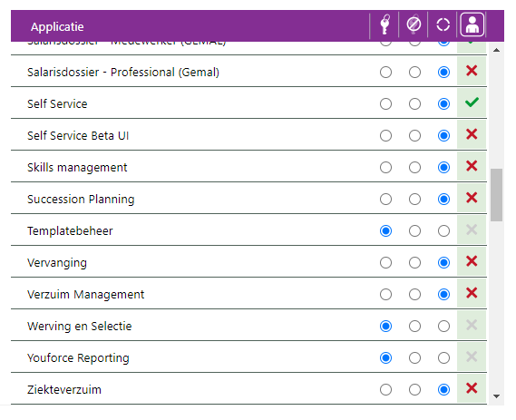Click the vertical scrollbar thumb

496,195
